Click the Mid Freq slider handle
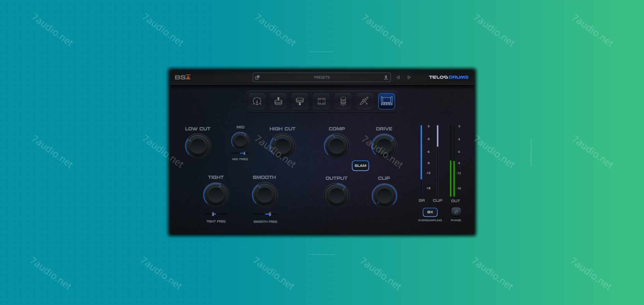644x305 pixels. 244,153
